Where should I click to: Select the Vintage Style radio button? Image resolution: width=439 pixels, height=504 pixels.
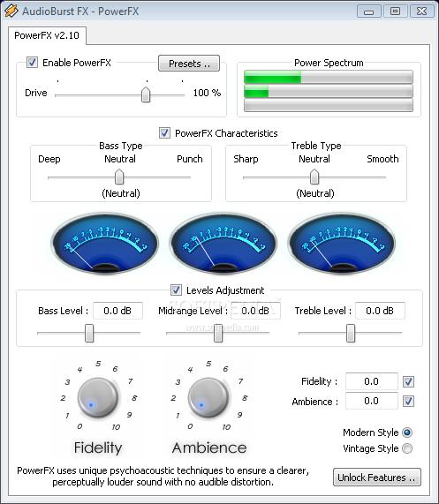pos(407,448)
